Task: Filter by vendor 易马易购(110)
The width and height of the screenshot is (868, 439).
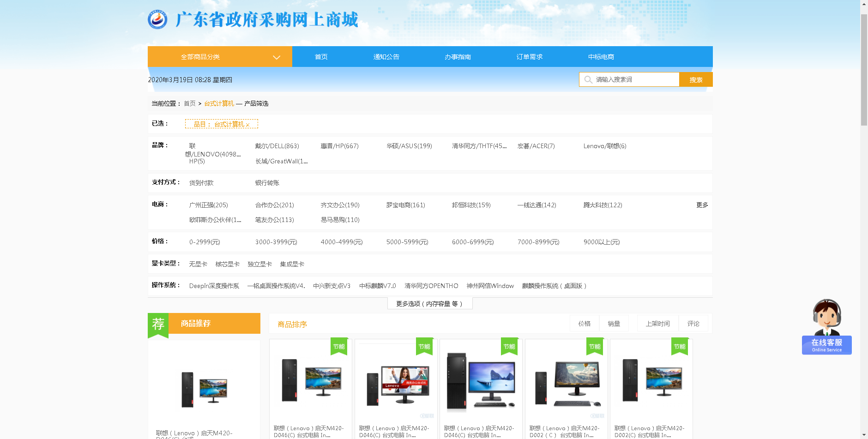Action: click(340, 220)
